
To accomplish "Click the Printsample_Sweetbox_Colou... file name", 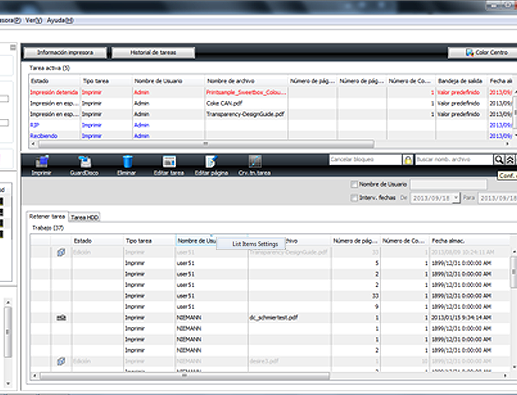I will (x=246, y=92).
